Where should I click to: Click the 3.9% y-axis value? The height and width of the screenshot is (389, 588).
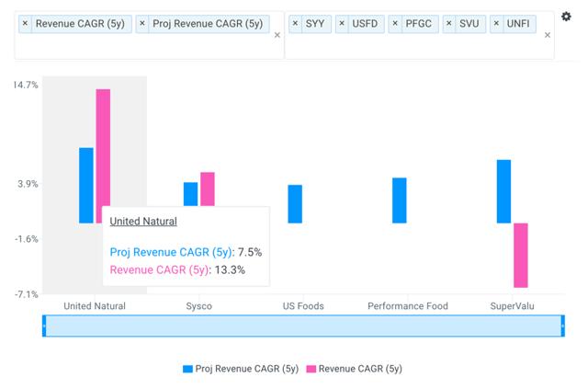tap(28, 184)
